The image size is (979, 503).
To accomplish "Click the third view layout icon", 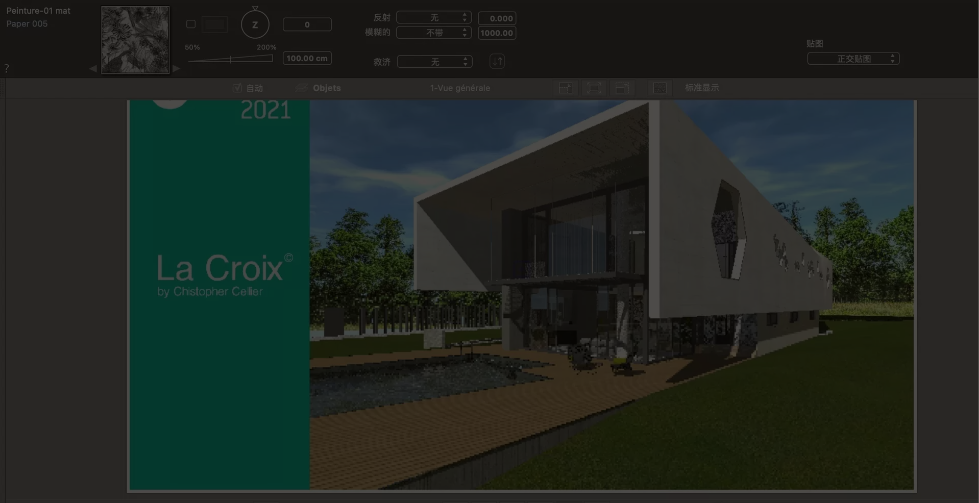I will coord(622,88).
